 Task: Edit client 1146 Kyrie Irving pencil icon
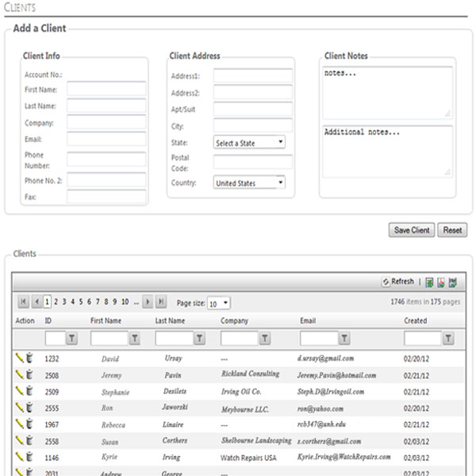coord(19,457)
